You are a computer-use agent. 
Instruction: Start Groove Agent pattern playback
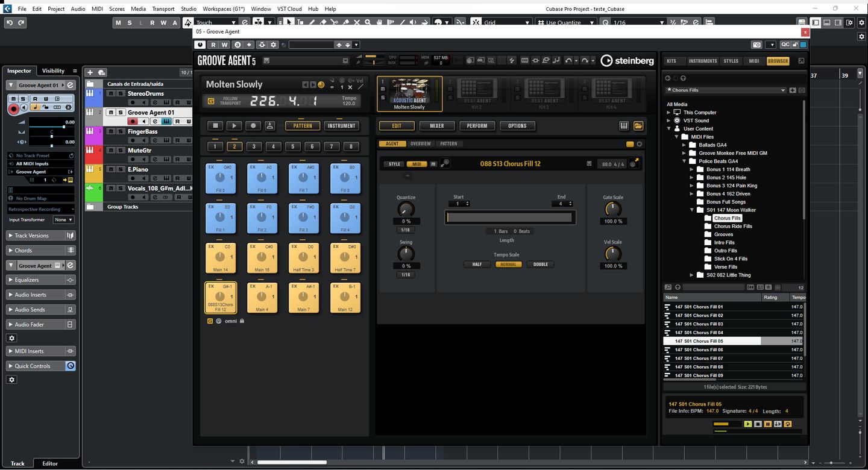pyautogui.click(x=234, y=126)
